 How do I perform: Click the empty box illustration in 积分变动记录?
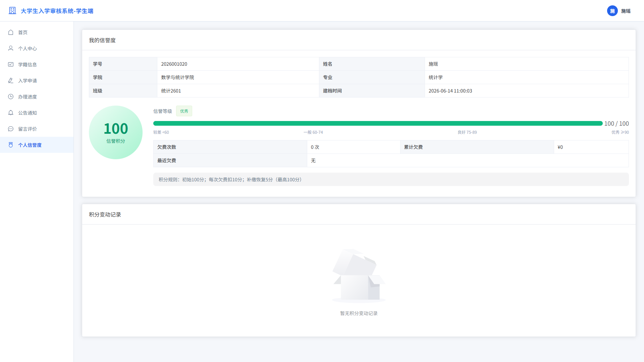click(359, 276)
